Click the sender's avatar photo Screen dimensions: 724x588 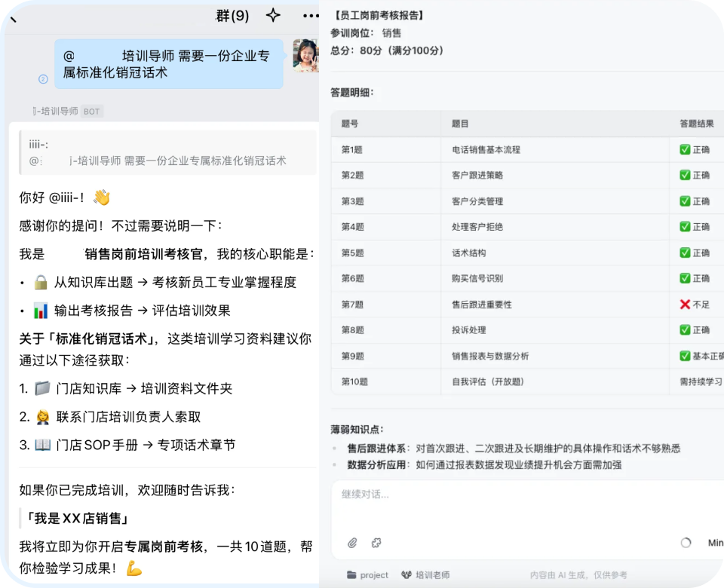[305, 55]
